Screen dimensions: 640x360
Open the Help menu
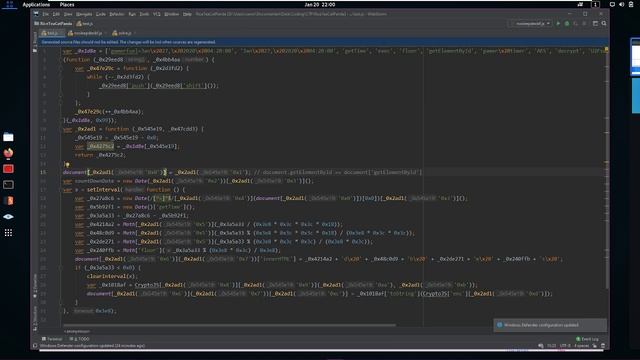pos(187,14)
